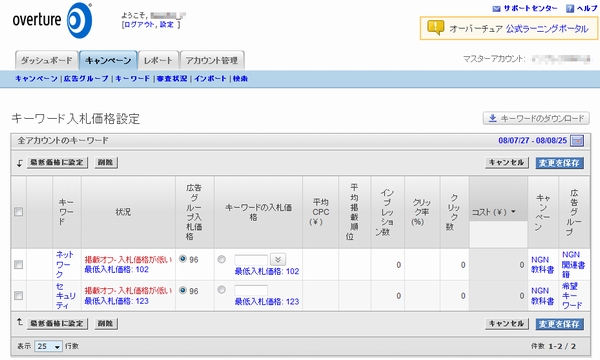Image resolution: width=600 pixels, height=360 pixels.
Task: Click the 全アカウントのキーワード heading
Action: click(x=63, y=141)
